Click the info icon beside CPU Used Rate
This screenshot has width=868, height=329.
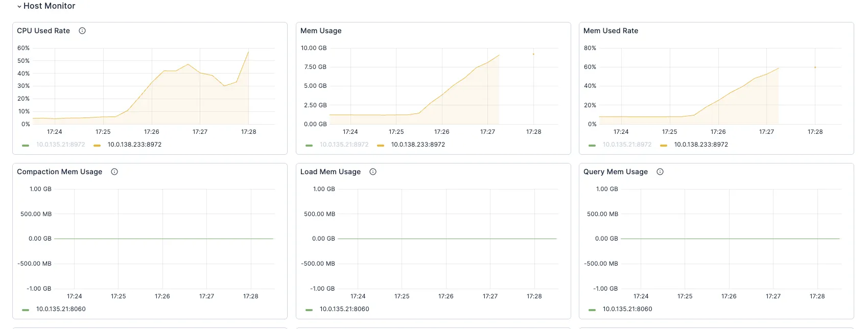pyautogui.click(x=82, y=31)
